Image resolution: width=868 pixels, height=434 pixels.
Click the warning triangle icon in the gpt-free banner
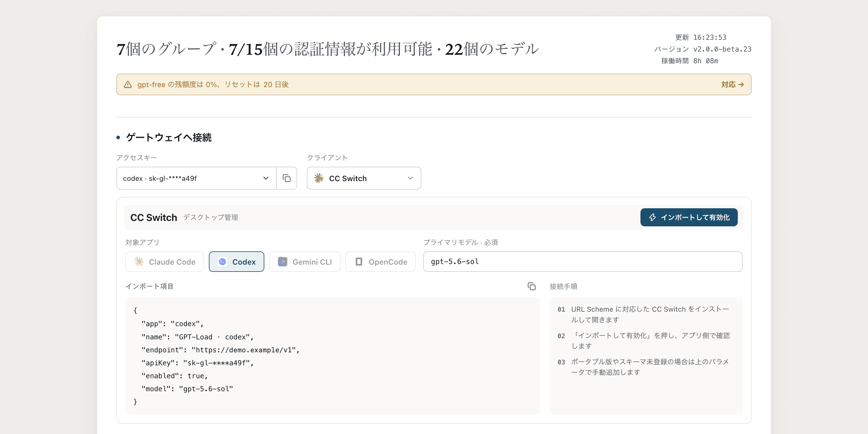(128, 85)
